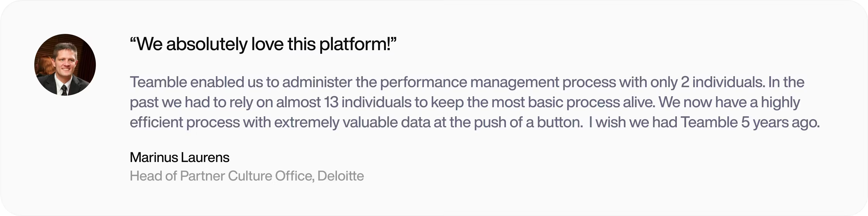Click the phrase "extremely valuable data"
This screenshot has width=868, height=216.
tap(352, 122)
